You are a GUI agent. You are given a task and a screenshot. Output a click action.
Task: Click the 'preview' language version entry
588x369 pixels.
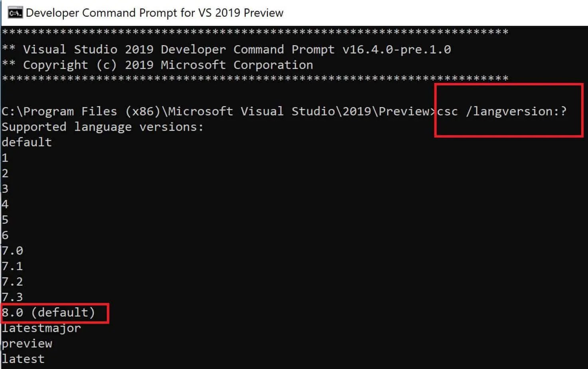(27, 343)
